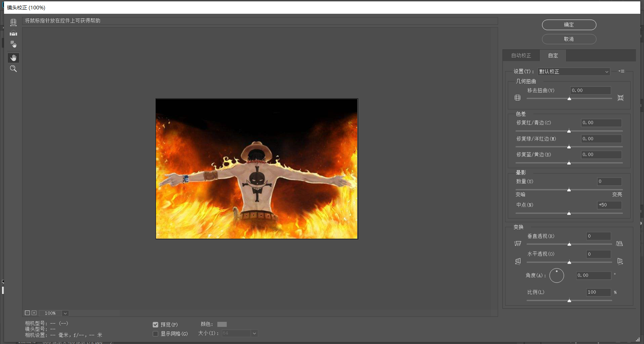Image resolution: width=644 pixels, height=344 pixels.
Task: Click the zoom in plus button
Action: [34, 313]
